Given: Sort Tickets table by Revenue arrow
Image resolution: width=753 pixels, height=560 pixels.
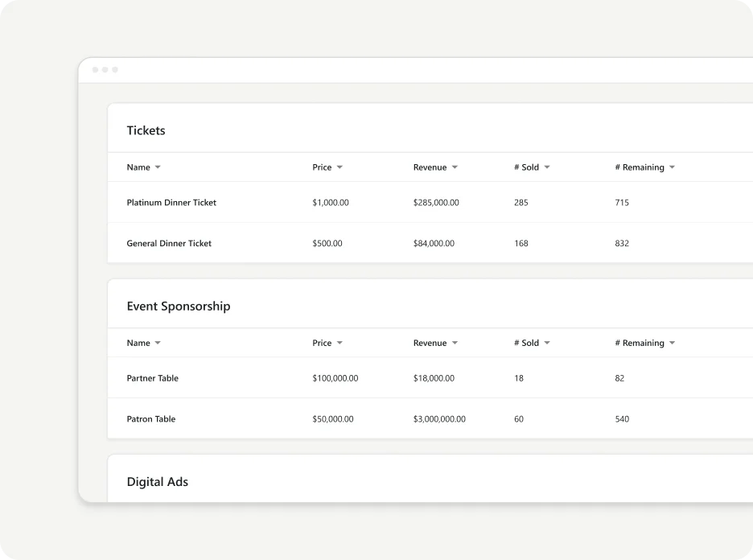Looking at the screenshot, I should point(455,167).
